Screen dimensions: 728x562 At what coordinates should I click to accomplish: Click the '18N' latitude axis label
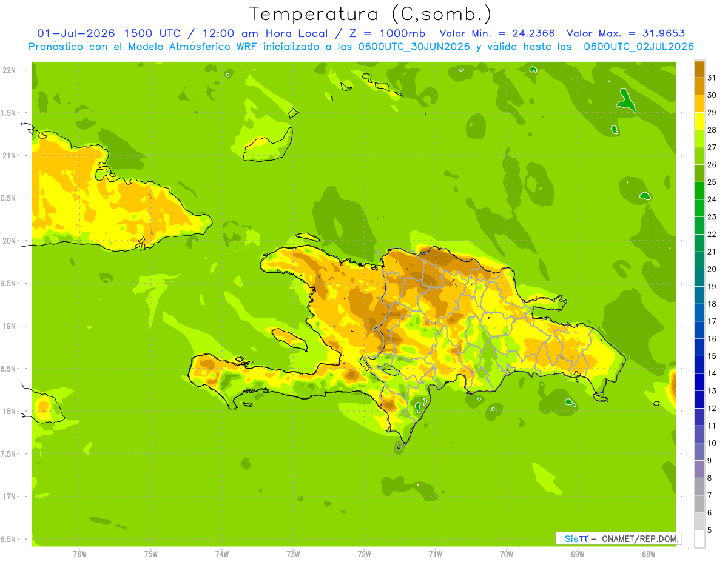coord(8,411)
